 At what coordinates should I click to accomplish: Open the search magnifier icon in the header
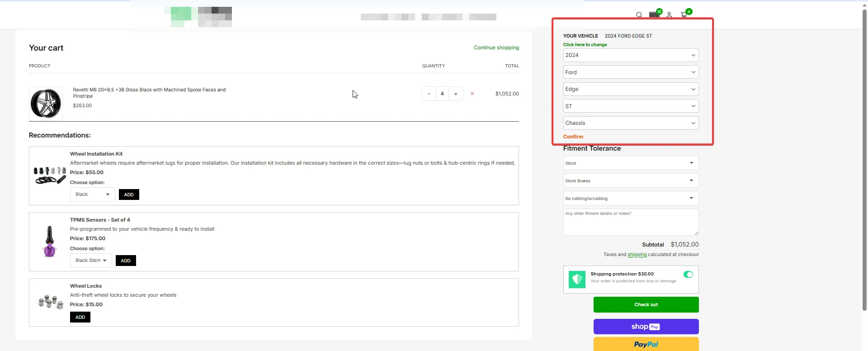639,15
